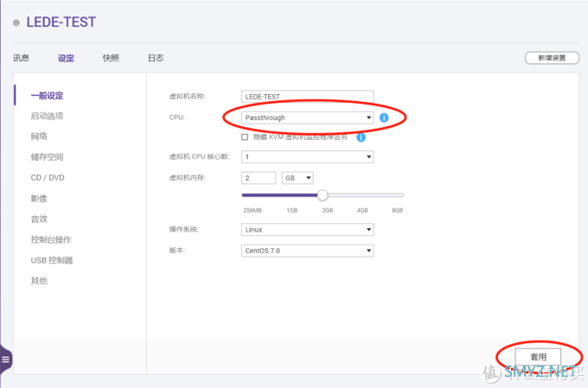The image size is (588, 388).
Task: Switch to the 日志 tab
Action: pos(156,58)
